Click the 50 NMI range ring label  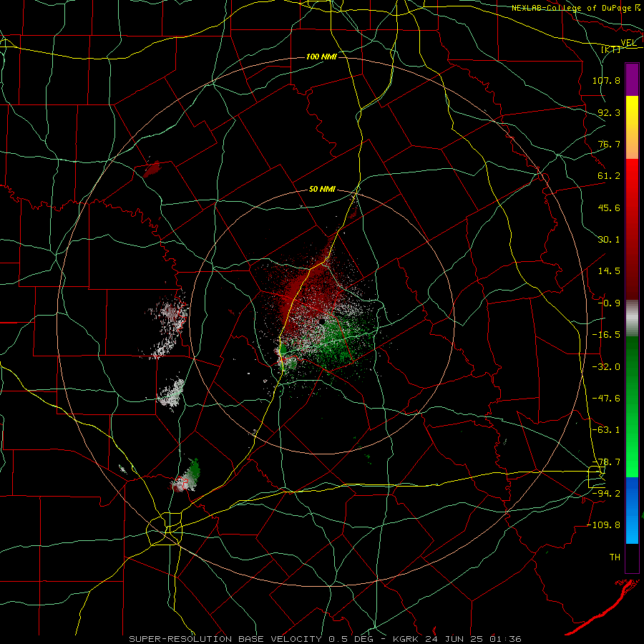click(x=322, y=190)
